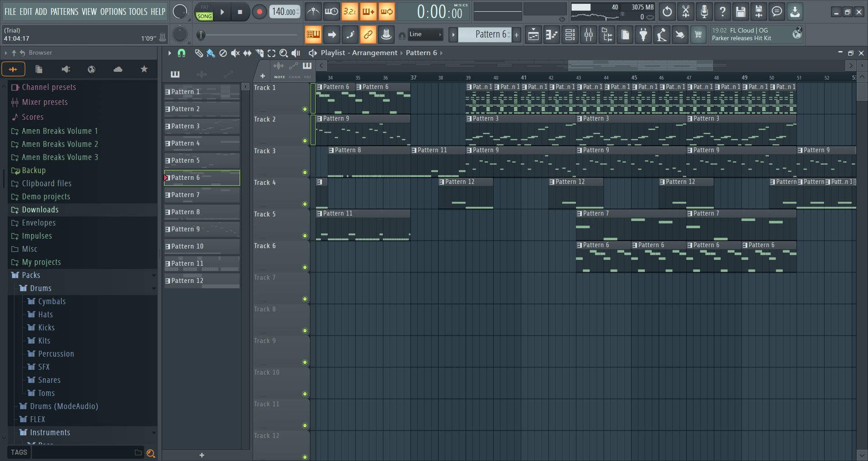Adjust the main pitch knob
This screenshot has width=868, height=461.
click(x=180, y=34)
